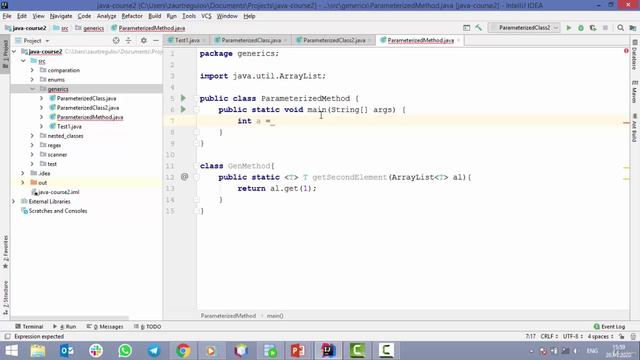
Task: Open the run configuration dropdown ParameterizedClass2
Action: pyautogui.click(x=524, y=28)
